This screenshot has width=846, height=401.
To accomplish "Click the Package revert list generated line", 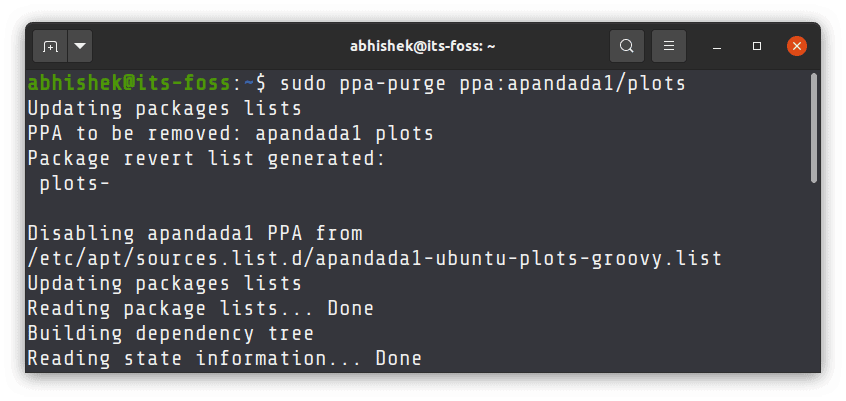I will [207, 159].
